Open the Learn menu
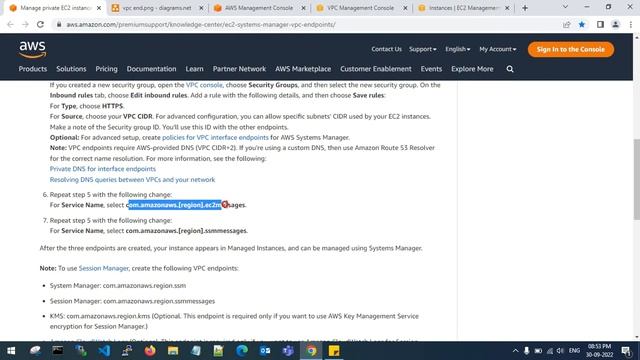The width and height of the screenshot is (640, 360). coord(194,69)
